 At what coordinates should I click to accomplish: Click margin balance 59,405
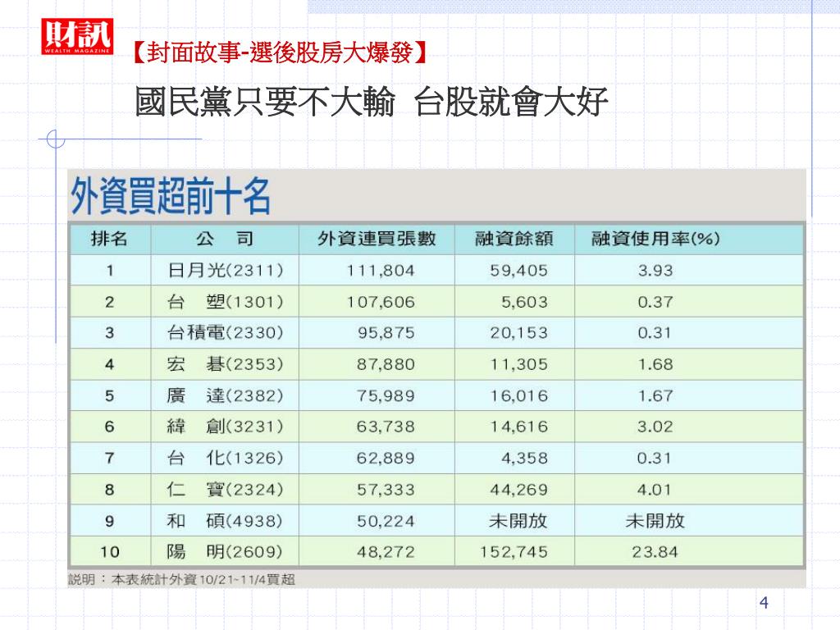(x=519, y=271)
